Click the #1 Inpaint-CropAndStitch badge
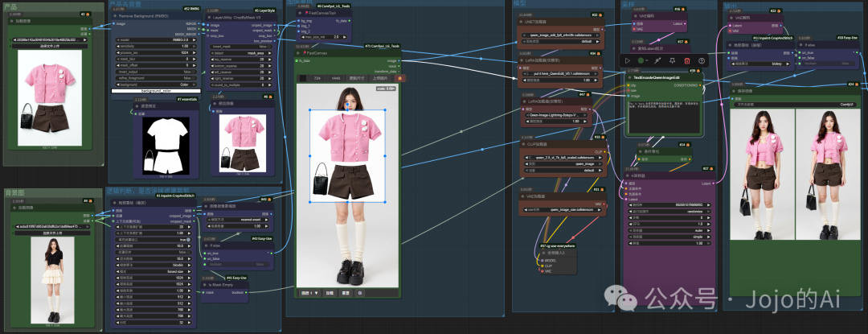Viewport: 868px width, 334px height. [175, 196]
